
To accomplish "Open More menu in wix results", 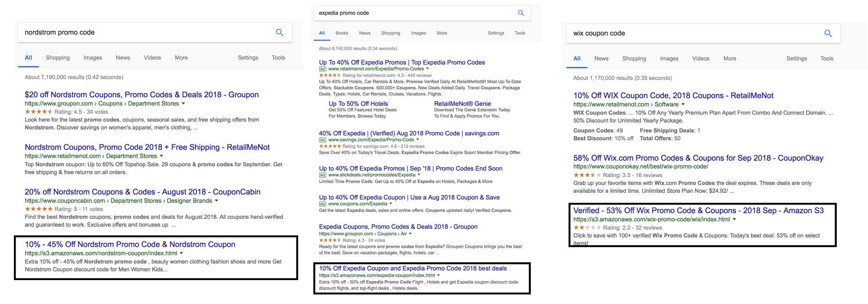I will (x=730, y=58).
